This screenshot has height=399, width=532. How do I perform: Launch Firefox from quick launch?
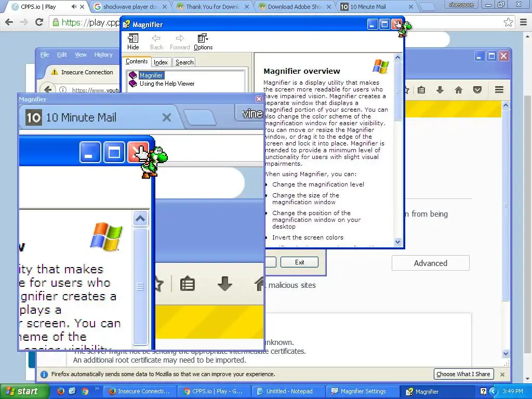pyautogui.click(x=61, y=391)
